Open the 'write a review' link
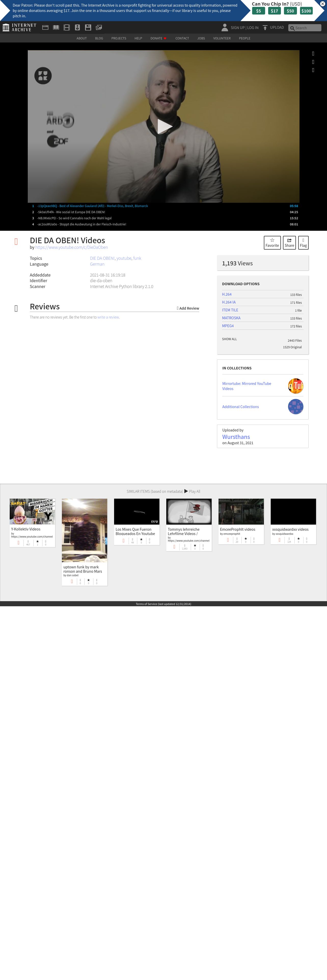 tap(108, 317)
